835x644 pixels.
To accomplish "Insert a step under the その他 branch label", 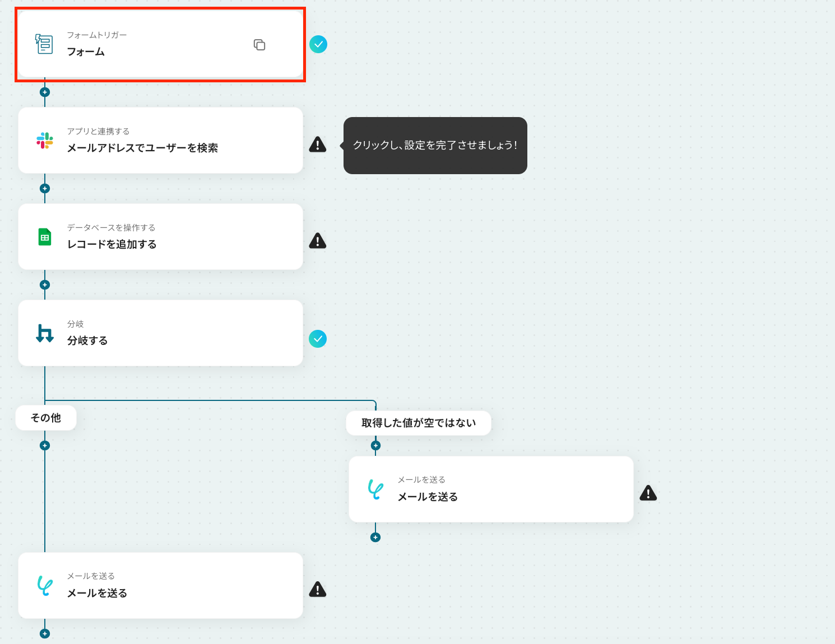I will pos(45,445).
